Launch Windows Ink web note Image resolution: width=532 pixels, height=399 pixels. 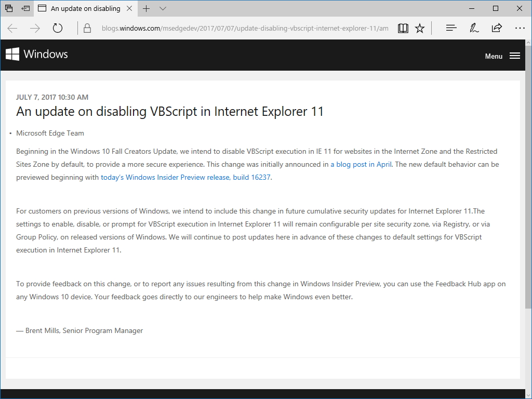coord(474,28)
